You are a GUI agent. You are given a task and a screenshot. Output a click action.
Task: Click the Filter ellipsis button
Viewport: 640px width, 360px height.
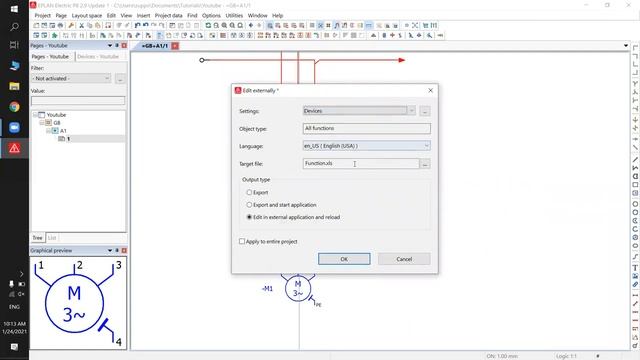coord(120,78)
